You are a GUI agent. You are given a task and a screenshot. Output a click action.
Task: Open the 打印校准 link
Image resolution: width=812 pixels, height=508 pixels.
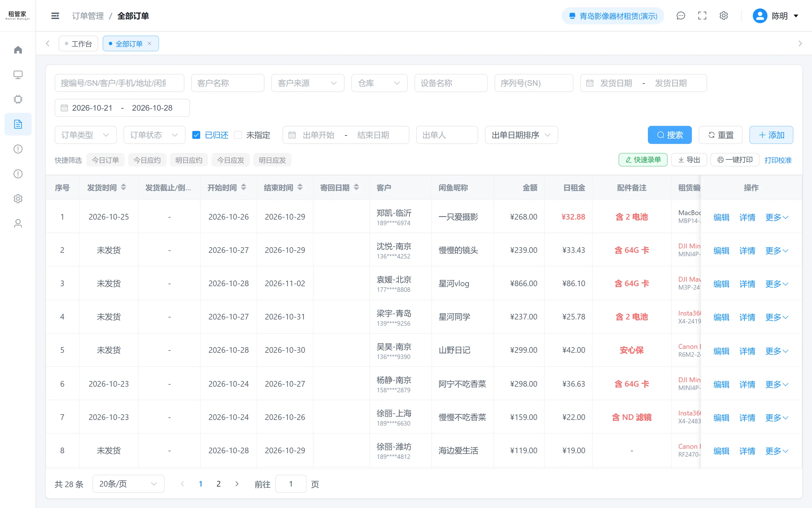(x=778, y=160)
